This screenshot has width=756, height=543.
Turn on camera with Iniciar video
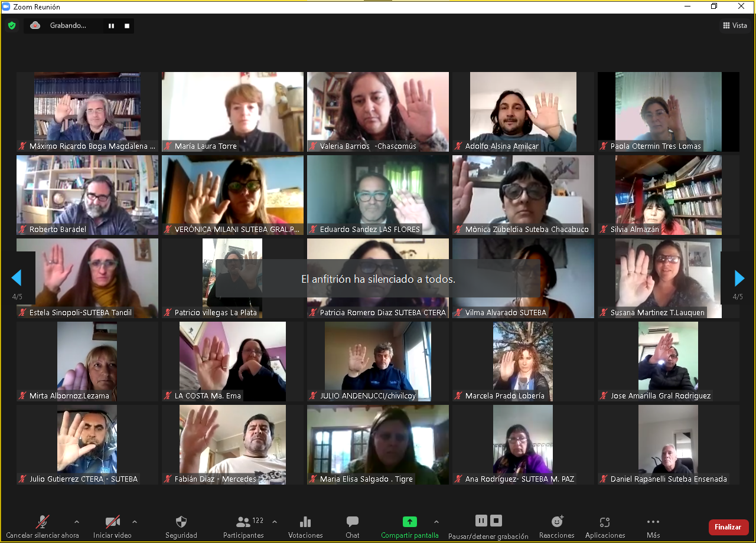coord(112,522)
